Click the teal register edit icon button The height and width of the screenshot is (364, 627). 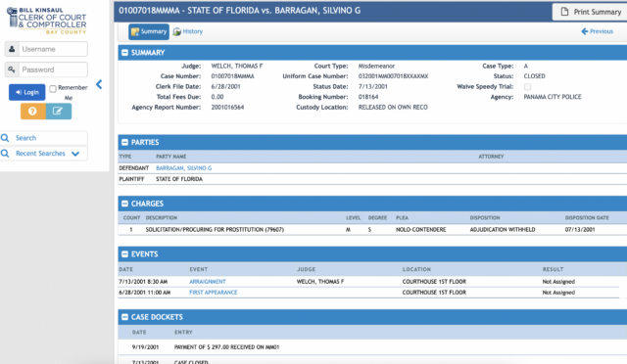click(x=59, y=112)
